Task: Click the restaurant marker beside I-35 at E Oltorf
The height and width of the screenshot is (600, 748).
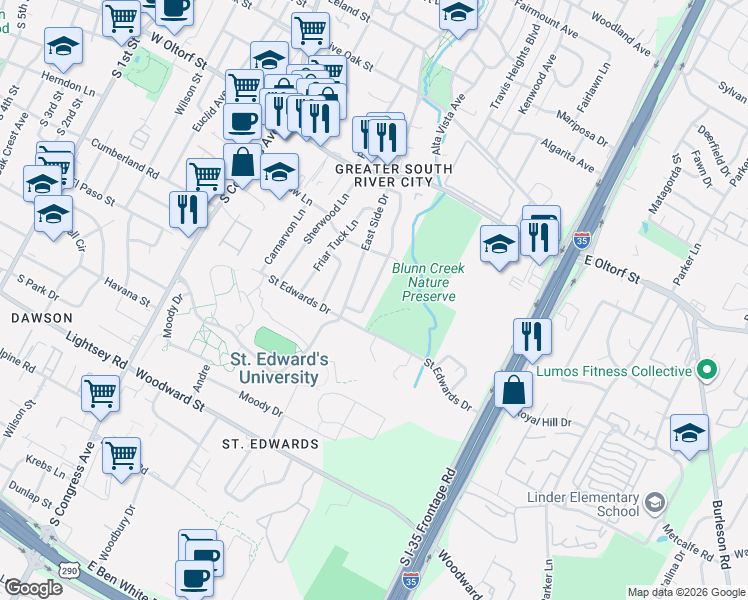Action: [540, 238]
